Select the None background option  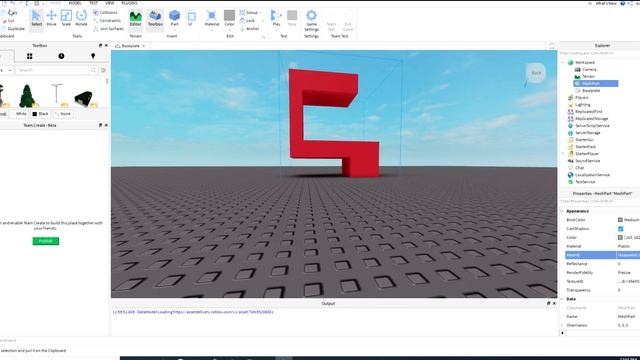pyautogui.click(x=63, y=114)
